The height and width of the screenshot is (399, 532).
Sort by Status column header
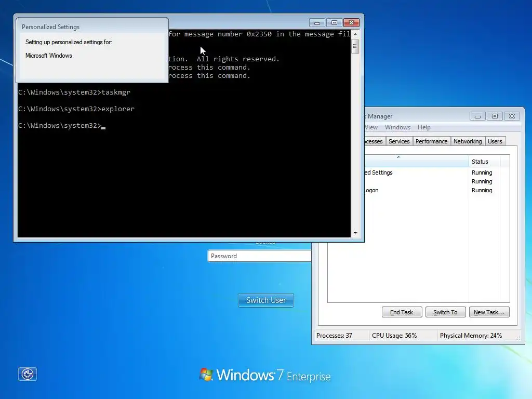[485, 162]
